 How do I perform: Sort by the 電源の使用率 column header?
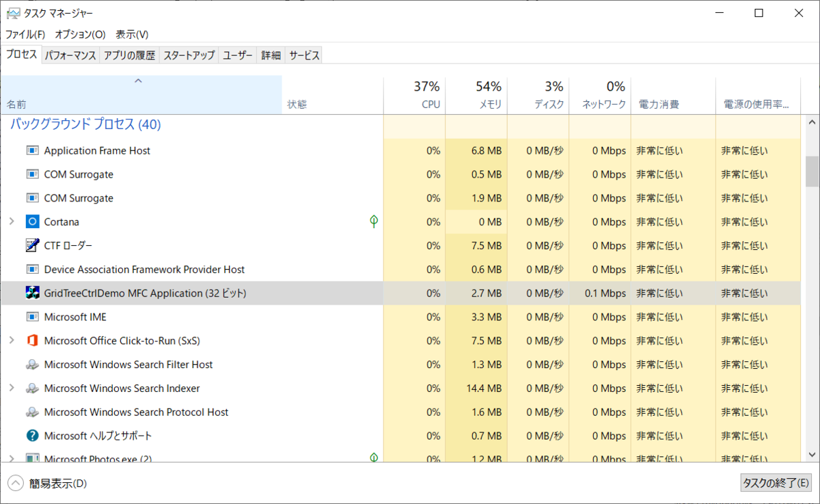758,95
